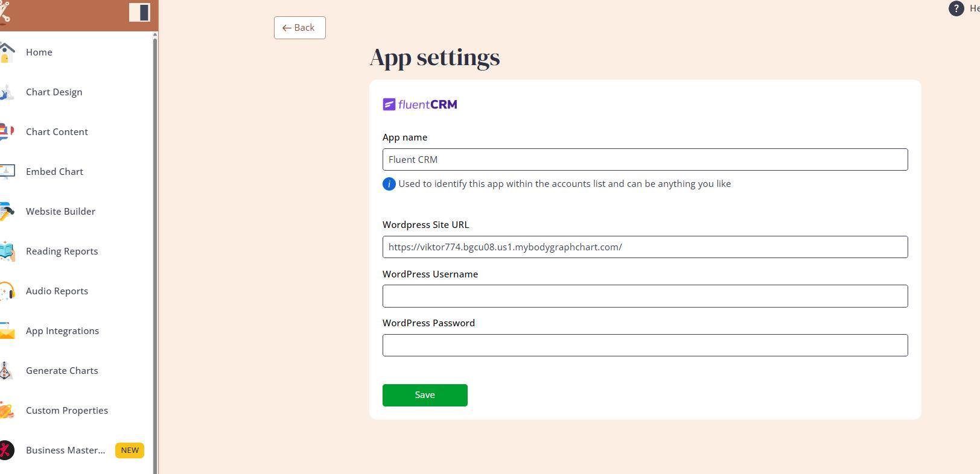The image size is (980, 474).
Task: Click the App Integrations envelope icon
Action: [x=7, y=331]
